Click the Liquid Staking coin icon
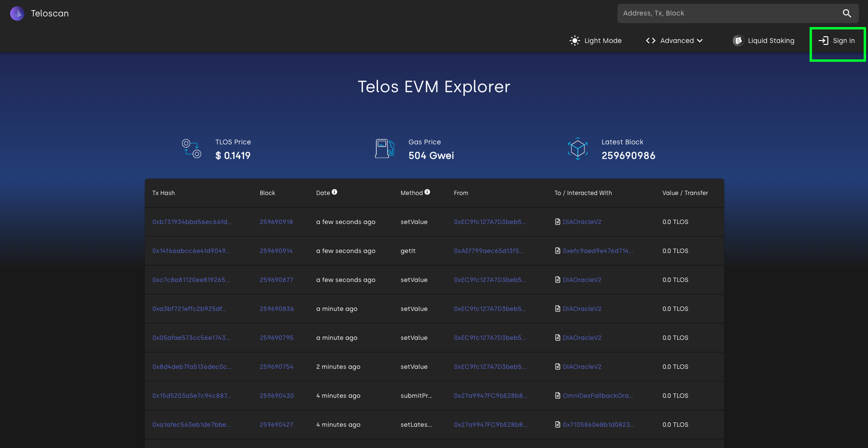This screenshot has width=868, height=448. [738, 41]
